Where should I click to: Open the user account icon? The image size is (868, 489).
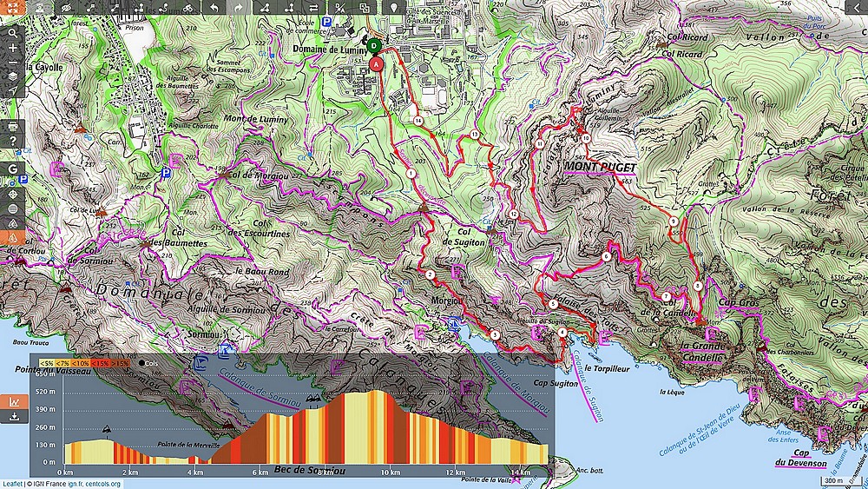[40, 7]
